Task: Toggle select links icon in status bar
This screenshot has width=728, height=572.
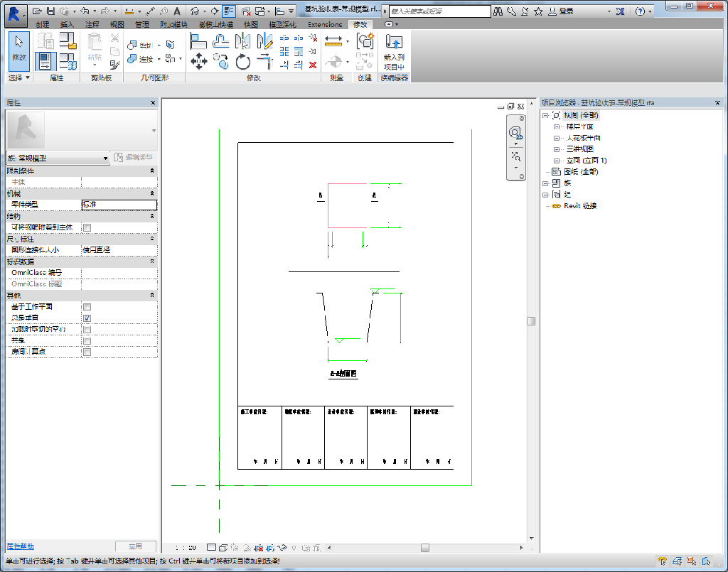Action: click(663, 561)
